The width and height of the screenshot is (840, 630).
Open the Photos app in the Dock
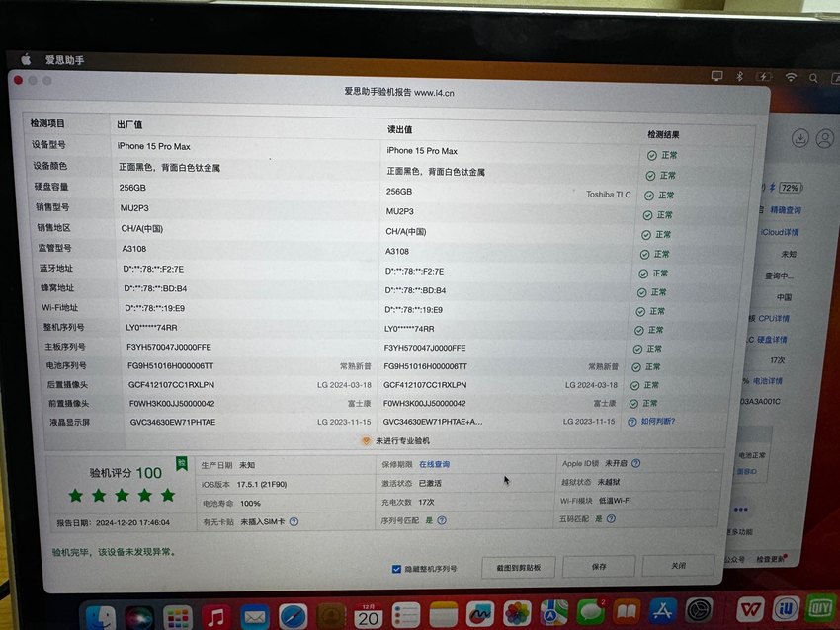[517, 614]
